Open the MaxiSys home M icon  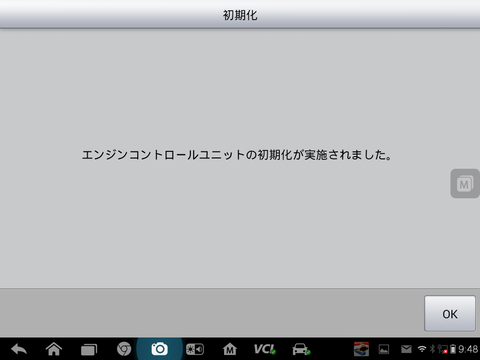tap(230, 349)
